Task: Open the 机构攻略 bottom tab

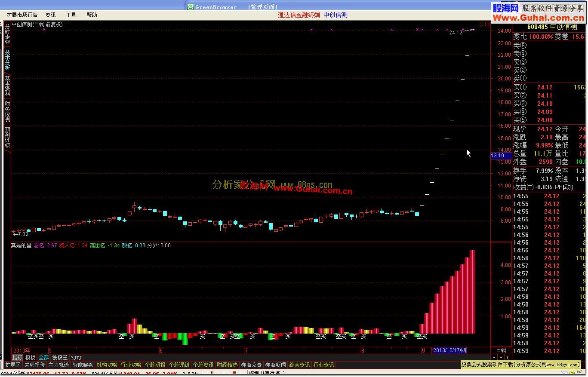Action: click(x=107, y=365)
